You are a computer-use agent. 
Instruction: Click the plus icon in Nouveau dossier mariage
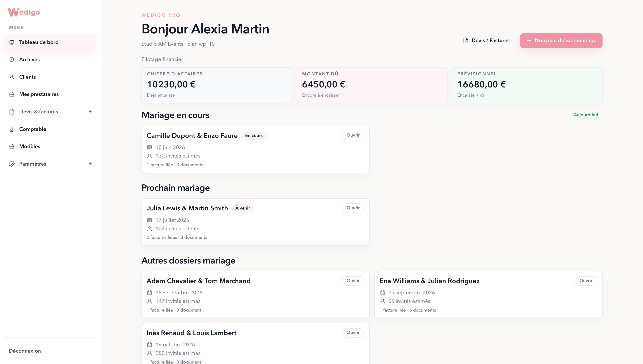click(529, 40)
